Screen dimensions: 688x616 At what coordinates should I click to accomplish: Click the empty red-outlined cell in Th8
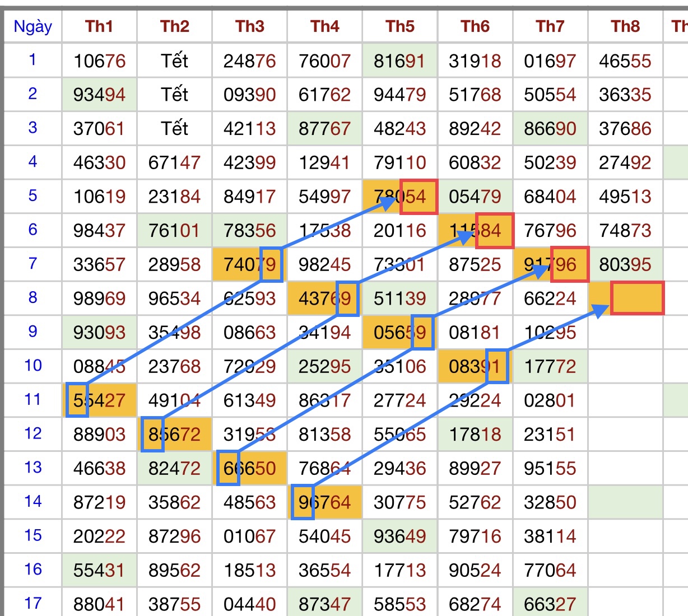(x=637, y=298)
